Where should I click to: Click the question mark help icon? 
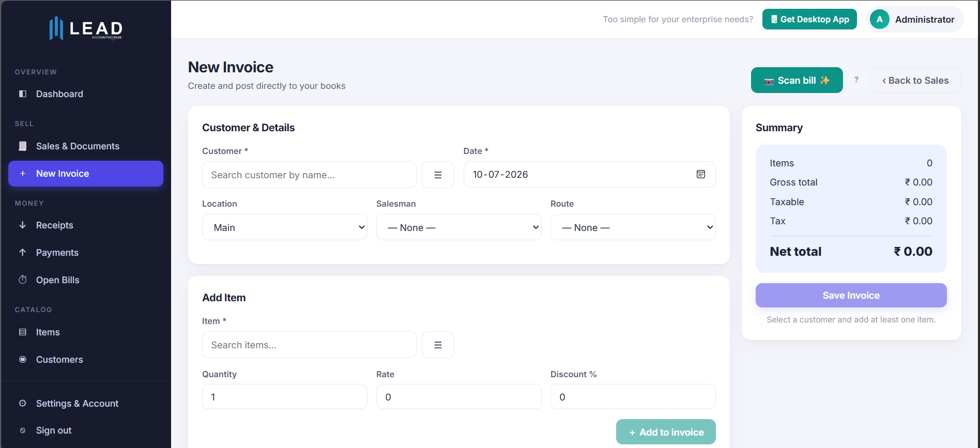[856, 80]
